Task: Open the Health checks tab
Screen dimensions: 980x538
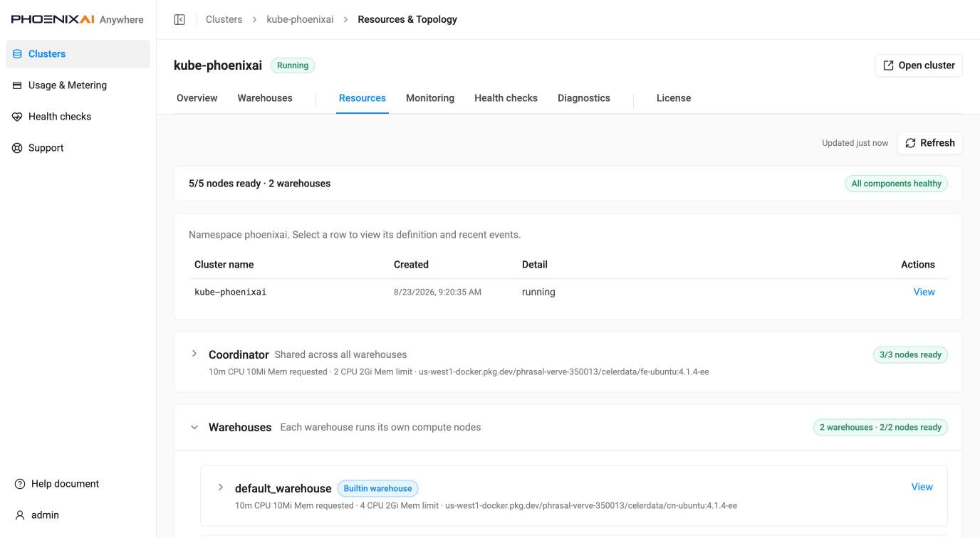Action: pyautogui.click(x=506, y=98)
